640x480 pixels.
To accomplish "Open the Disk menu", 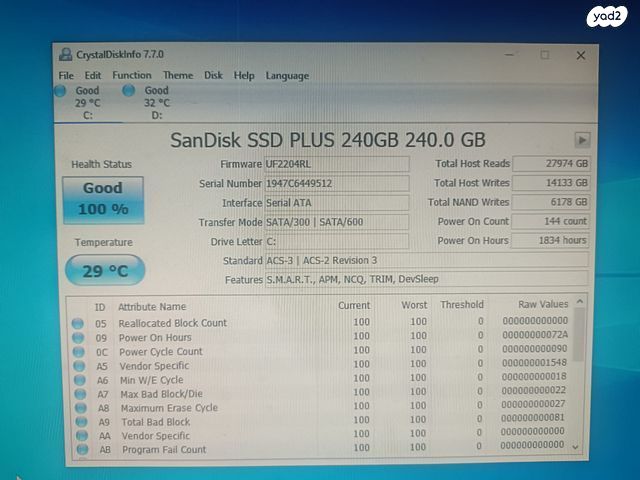I will (213, 75).
